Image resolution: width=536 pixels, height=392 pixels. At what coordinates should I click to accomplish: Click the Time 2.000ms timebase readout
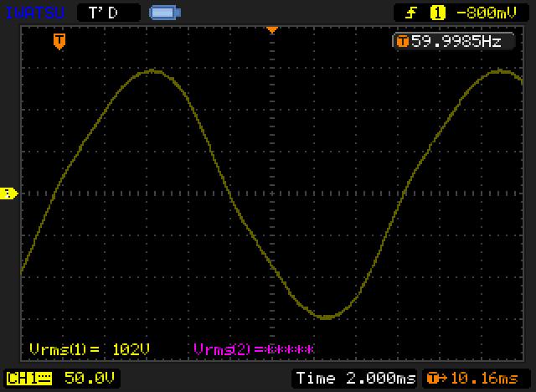click(355, 379)
